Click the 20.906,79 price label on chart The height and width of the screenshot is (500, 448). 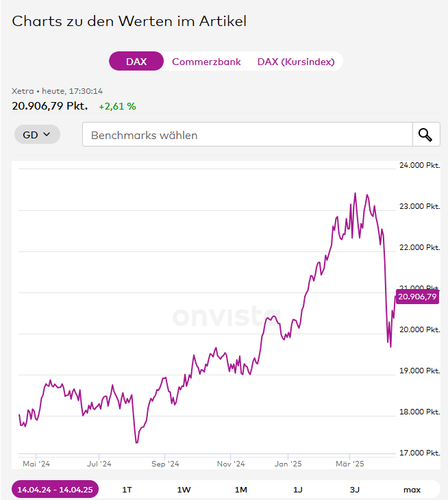(417, 297)
